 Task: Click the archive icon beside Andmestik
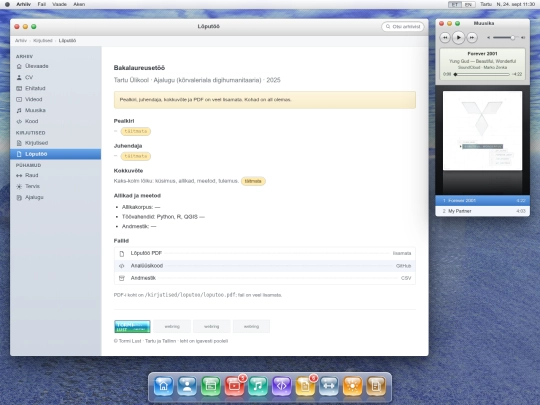[122, 278]
